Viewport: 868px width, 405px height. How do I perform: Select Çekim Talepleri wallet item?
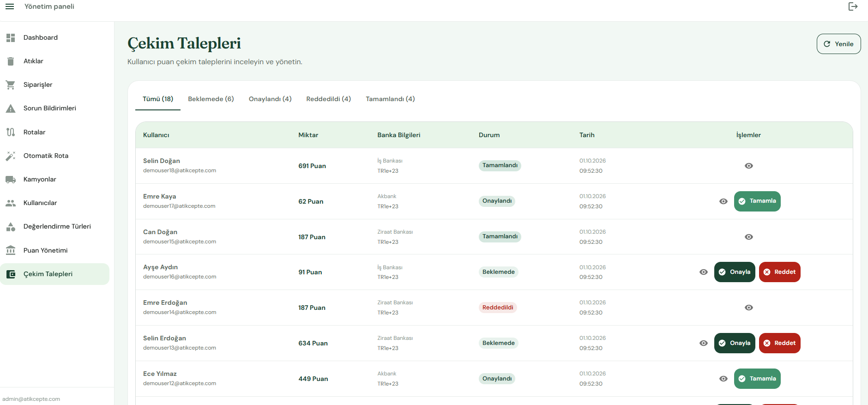point(54,274)
